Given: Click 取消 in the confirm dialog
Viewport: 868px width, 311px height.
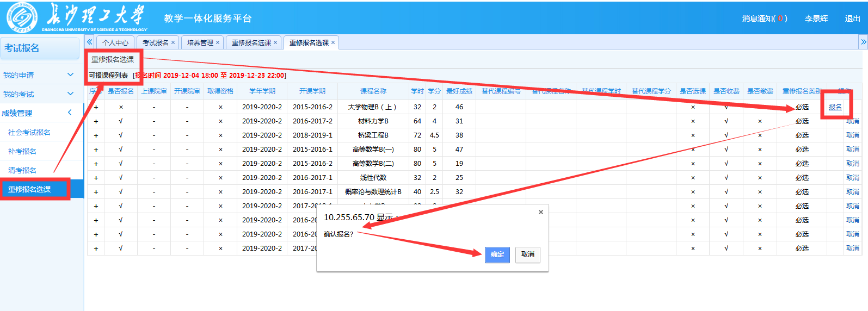Looking at the screenshot, I should point(527,254).
